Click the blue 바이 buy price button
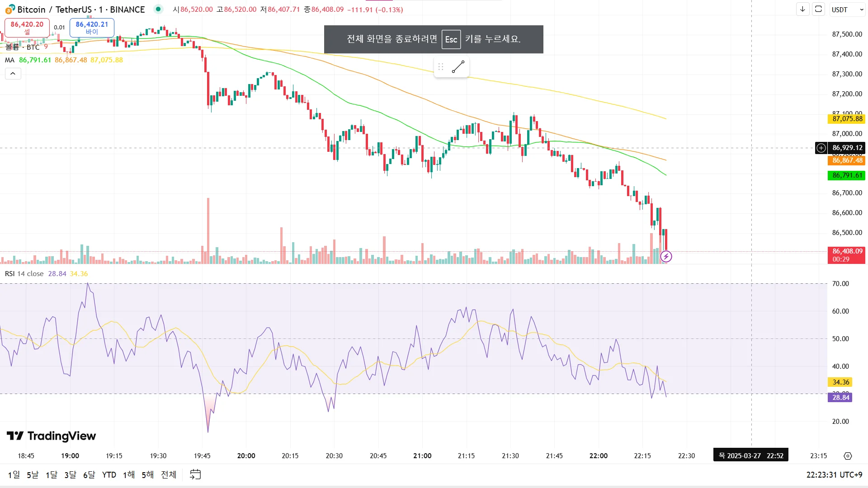Image resolution: width=868 pixels, height=488 pixels. coord(92,28)
